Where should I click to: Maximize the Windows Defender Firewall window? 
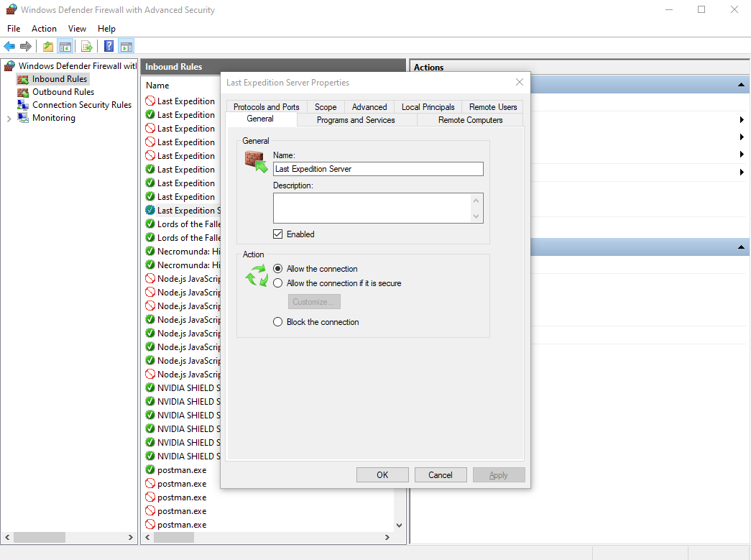coord(701,9)
